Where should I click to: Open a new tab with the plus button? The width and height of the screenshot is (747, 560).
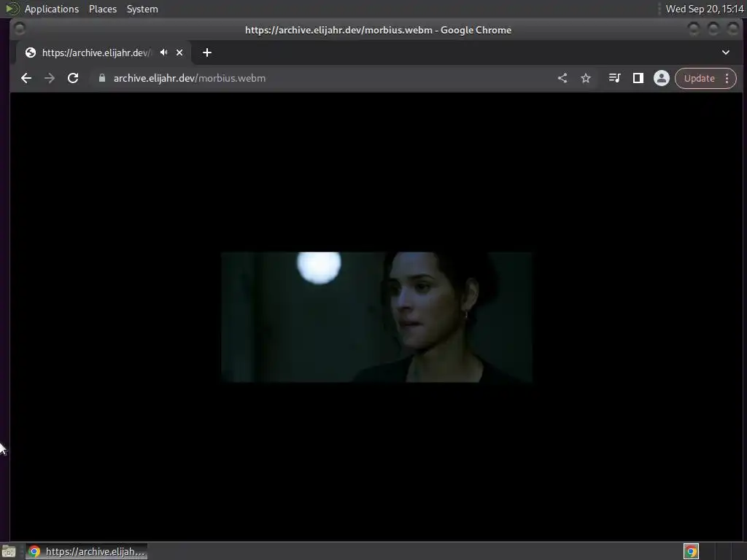[206, 52]
